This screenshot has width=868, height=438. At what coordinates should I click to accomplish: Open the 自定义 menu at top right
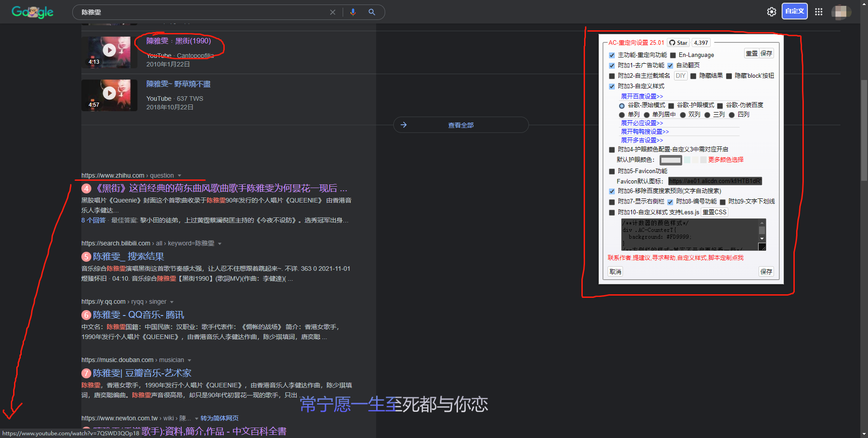pos(794,11)
